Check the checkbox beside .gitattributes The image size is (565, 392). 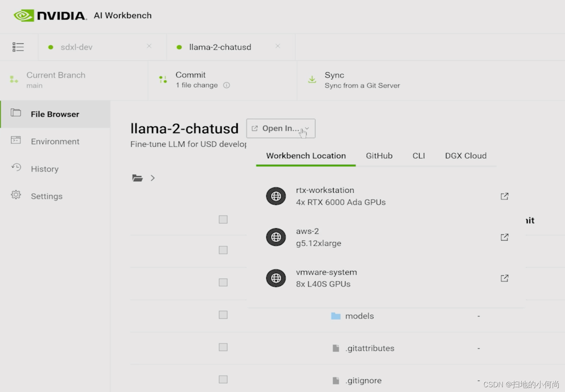(x=223, y=347)
